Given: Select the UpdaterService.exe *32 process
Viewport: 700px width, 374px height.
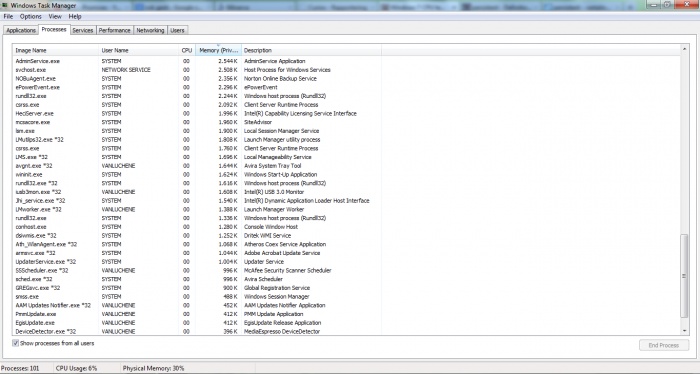Looking at the screenshot, I should pyautogui.click(x=346, y=262).
